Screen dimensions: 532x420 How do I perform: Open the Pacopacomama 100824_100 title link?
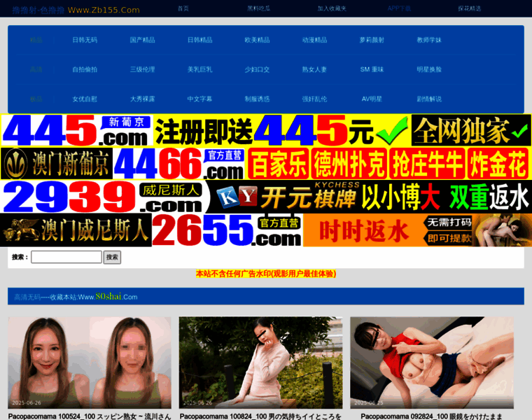pos(260,416)
